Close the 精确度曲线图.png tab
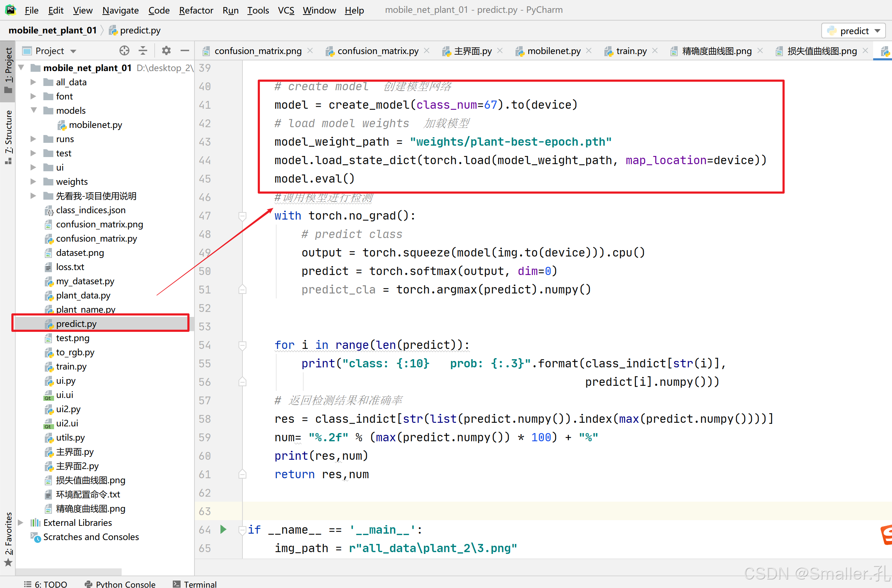The height and width of the screenshot is (588, 892). [x=760, y=50]
